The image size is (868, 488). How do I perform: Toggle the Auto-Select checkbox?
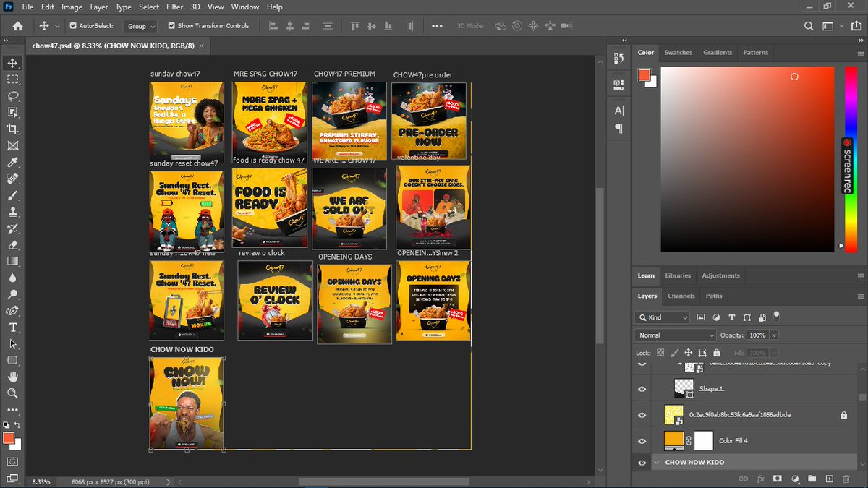73,25
